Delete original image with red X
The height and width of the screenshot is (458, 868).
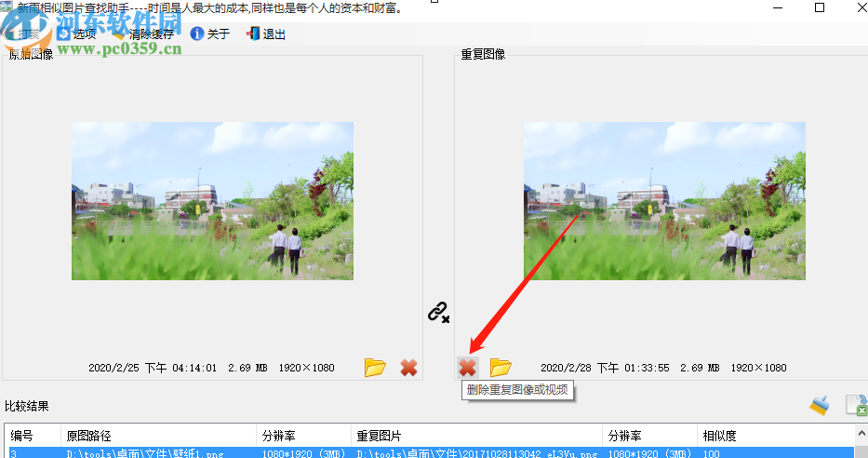click(x=408, y=367)
